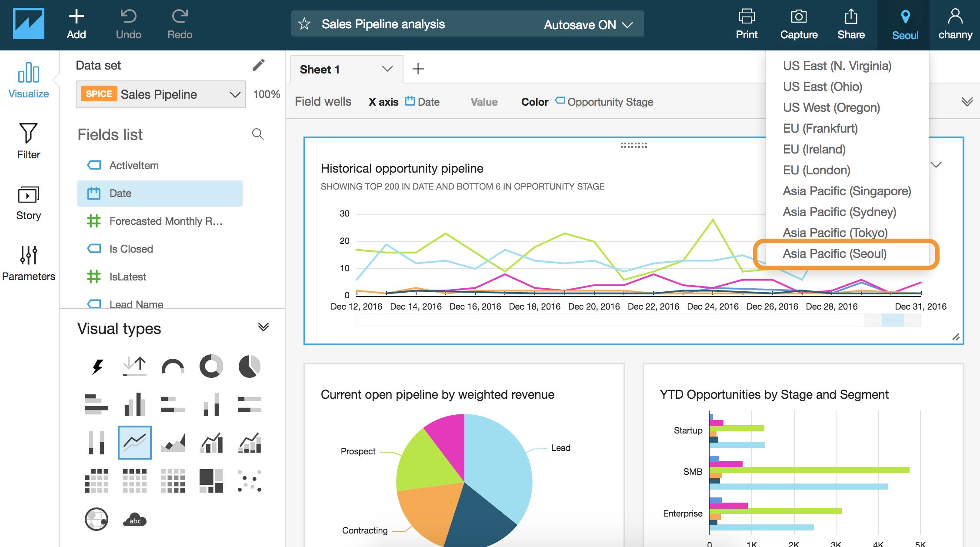This screenshot has width=980, height=547.
Task: Search the fields list
Action: [258, 134]
